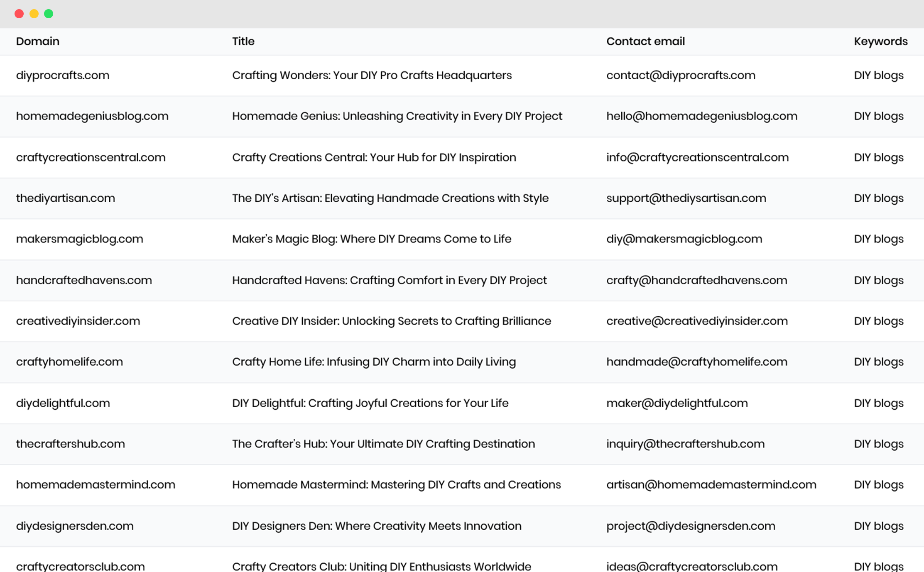Click 'DIY blogs' keyword in creativediyinsider.com row
The height and width of the screenshot is (572, 924).
tap(879, 321)
